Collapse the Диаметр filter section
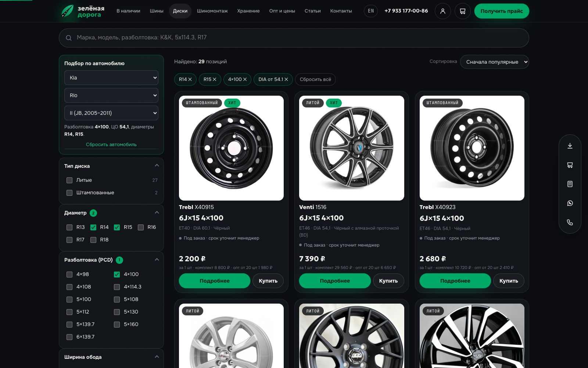This screenshot has width=588, height=368. [x=157, y=212]
